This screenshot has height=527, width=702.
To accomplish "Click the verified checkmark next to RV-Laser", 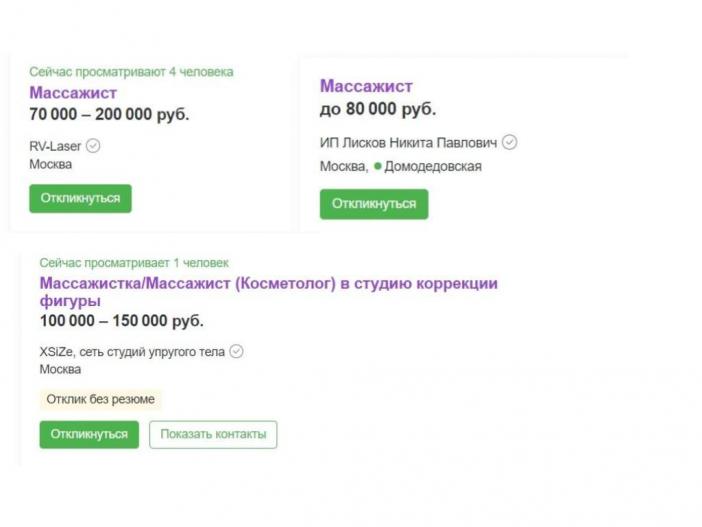I will click(93, 146).
